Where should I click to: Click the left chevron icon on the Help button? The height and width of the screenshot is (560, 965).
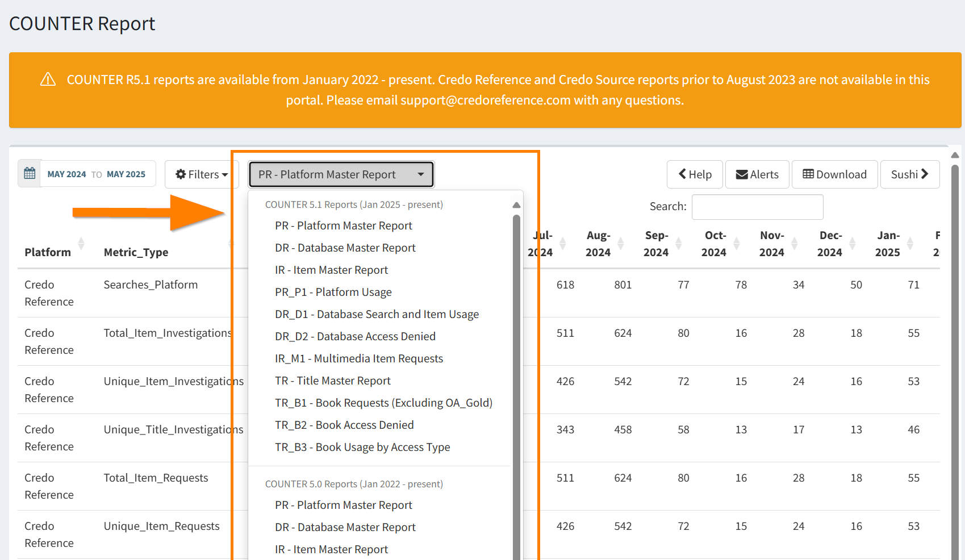pos(681,174)
